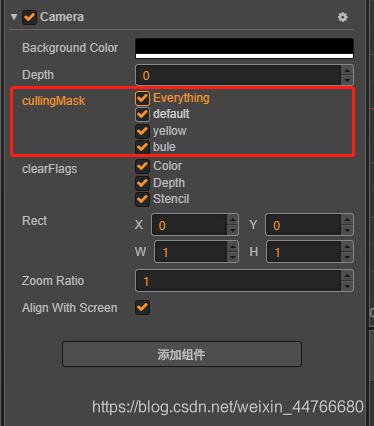374x426 pixels.
Task: Toggle the Everything culling mask checkbox
Action: pos(142,98)
